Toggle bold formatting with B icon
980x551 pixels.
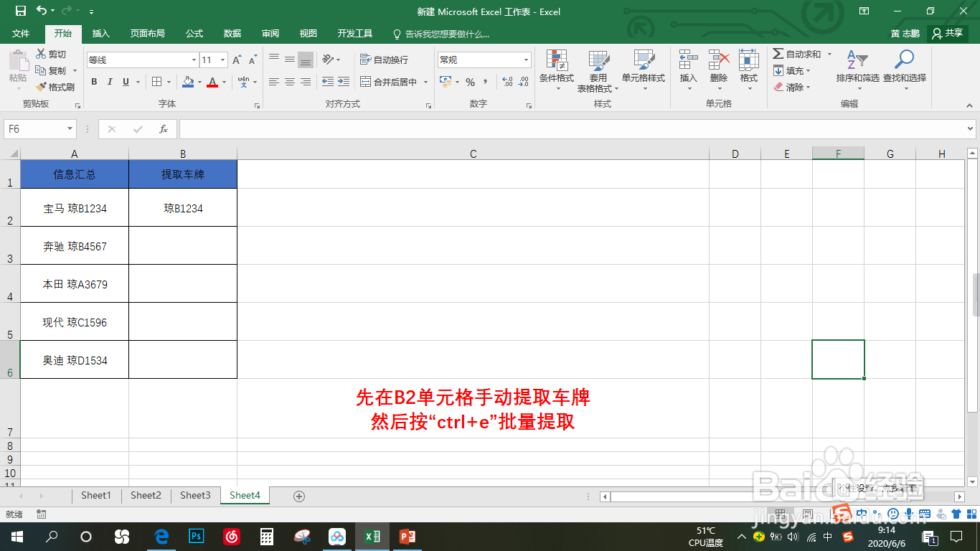coord(94,83)
